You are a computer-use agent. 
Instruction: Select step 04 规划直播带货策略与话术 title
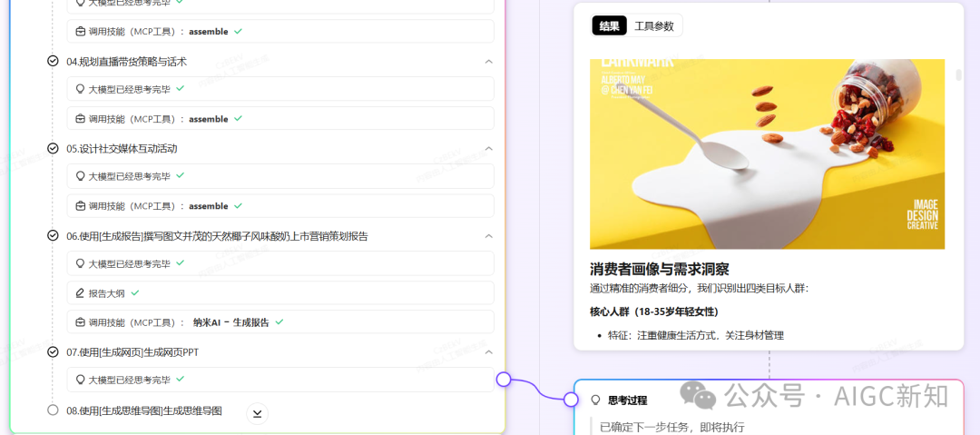(x=126, y=62)
